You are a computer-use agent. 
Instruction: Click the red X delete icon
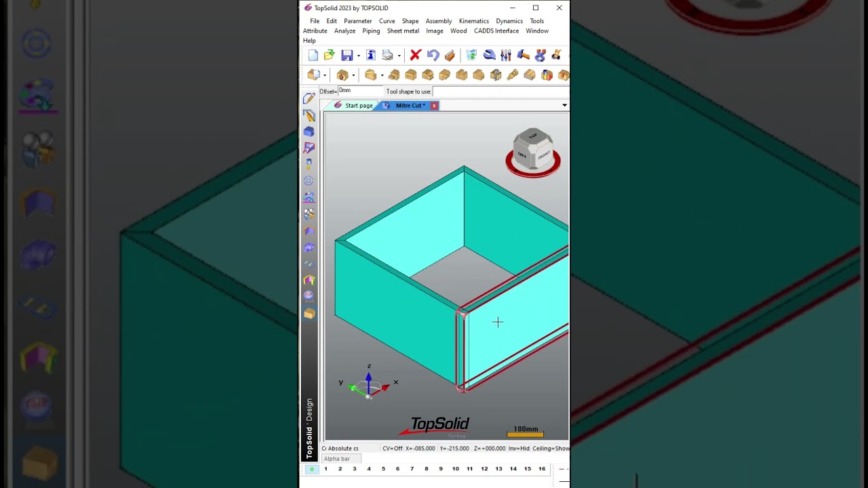click(x=416, y=56)
